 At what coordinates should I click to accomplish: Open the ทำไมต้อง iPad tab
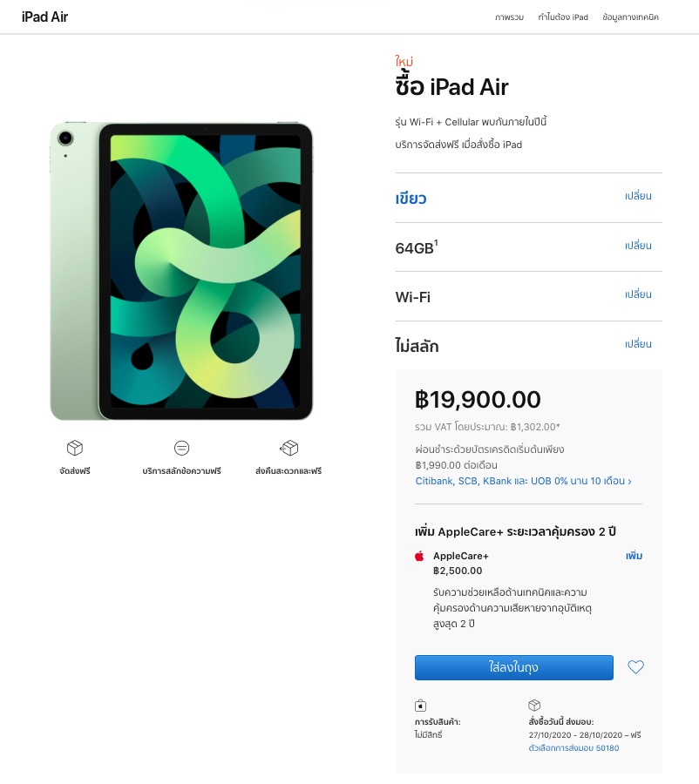[x=563, y=17]
